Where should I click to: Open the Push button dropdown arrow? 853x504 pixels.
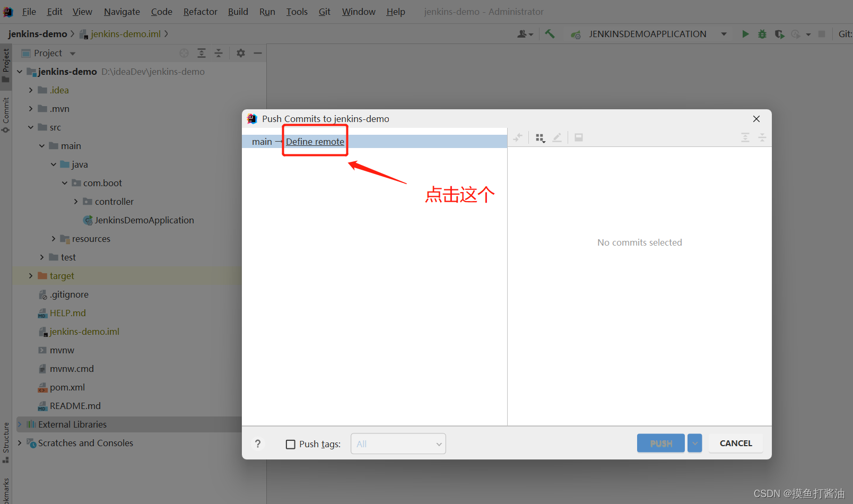[694, 443]
